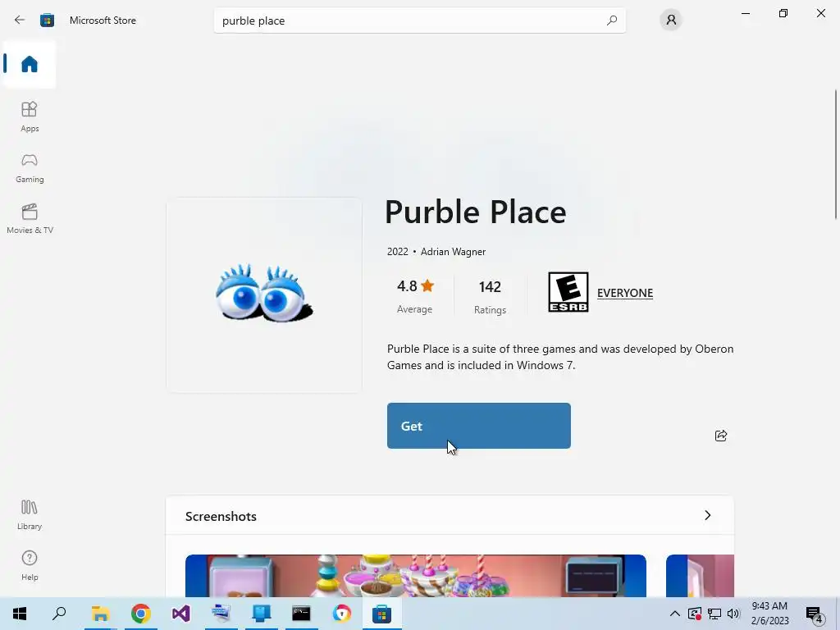The width and height of the screenshot is (840, 630).
Task: Open the Apps section
Action: pos(30,116)
